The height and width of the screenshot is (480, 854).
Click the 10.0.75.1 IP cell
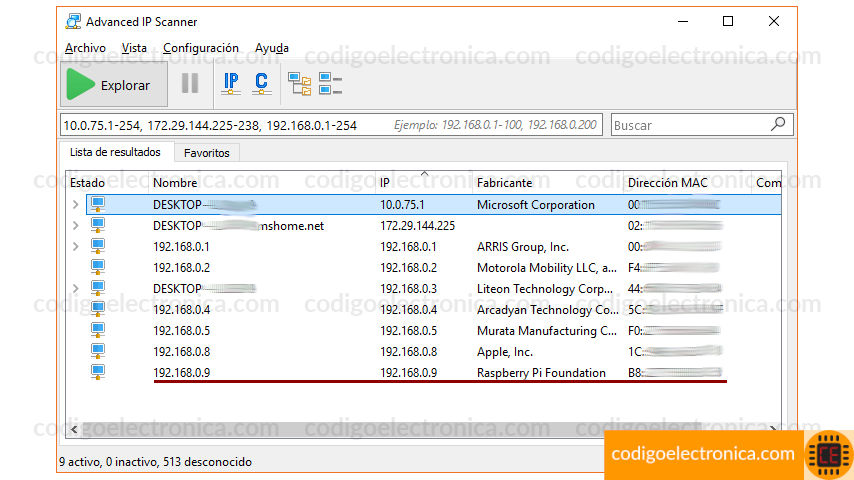tap(402, 205)
